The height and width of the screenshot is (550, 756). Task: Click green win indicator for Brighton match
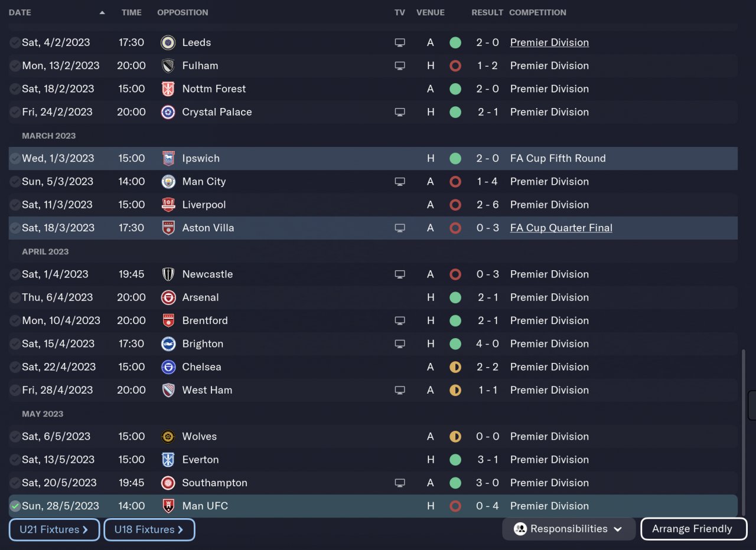pyautogui.click(x=455, y=343)
